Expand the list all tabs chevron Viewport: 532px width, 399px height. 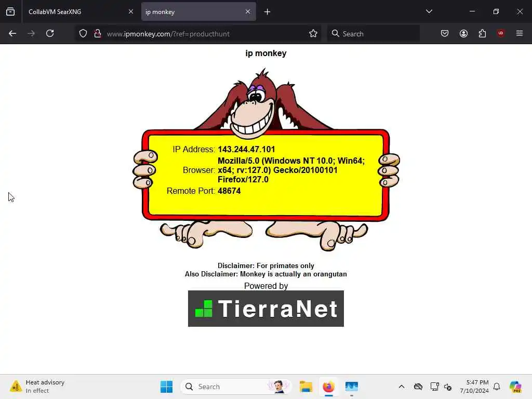(x=429, y=12)
